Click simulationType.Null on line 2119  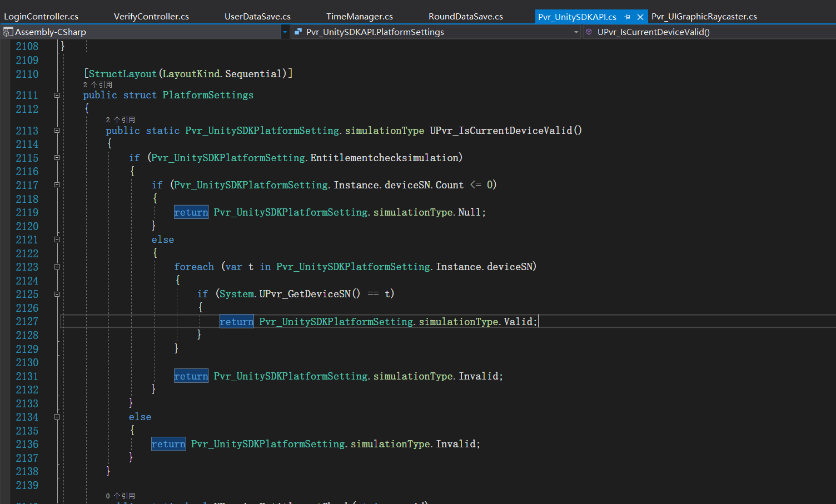427,212
